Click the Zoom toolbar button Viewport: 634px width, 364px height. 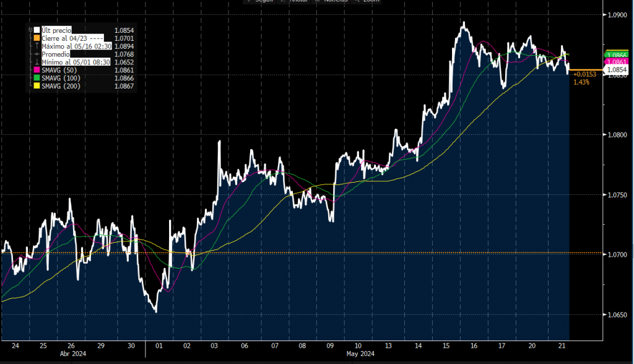(370, 2)
